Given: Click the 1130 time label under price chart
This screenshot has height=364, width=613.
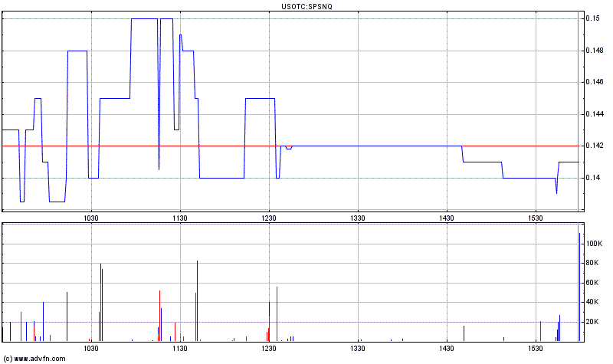Looking at the screenshot, I should [x=180, y=218].
